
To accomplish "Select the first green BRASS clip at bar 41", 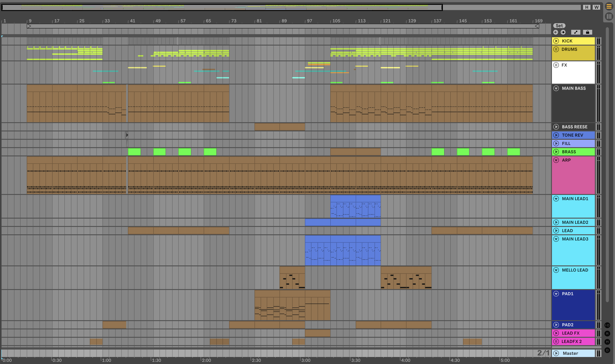I will click(134, 152).
